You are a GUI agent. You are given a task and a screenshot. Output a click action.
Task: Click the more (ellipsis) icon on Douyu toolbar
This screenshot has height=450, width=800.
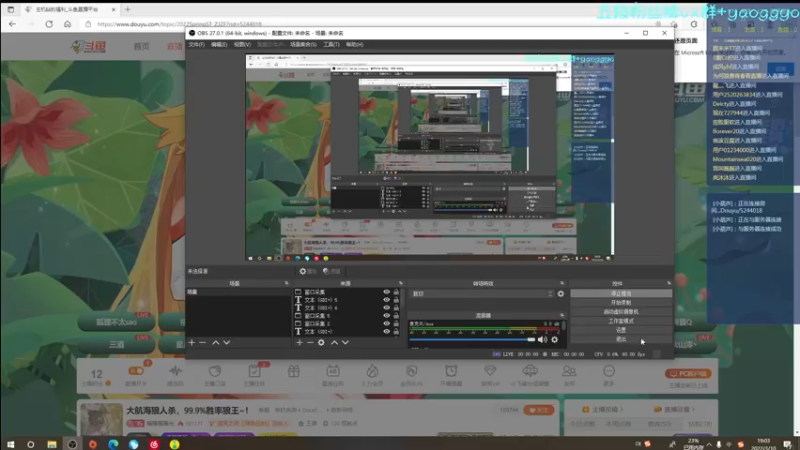(x=609, y=371)
